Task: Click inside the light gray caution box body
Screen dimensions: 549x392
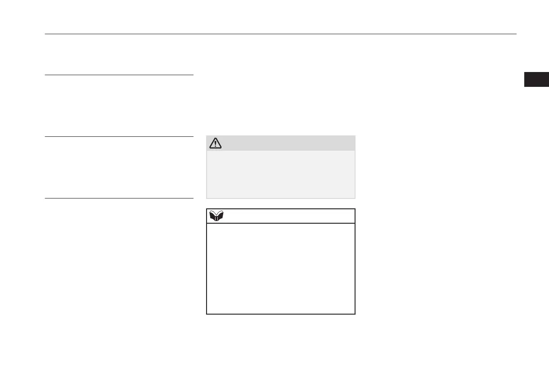Action: (x=280, y=174)
